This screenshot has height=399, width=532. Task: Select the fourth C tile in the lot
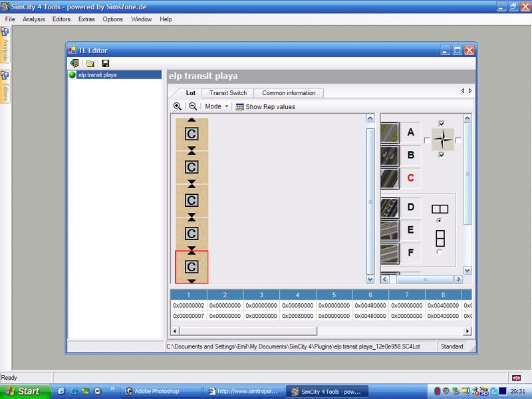coord(192,233)
